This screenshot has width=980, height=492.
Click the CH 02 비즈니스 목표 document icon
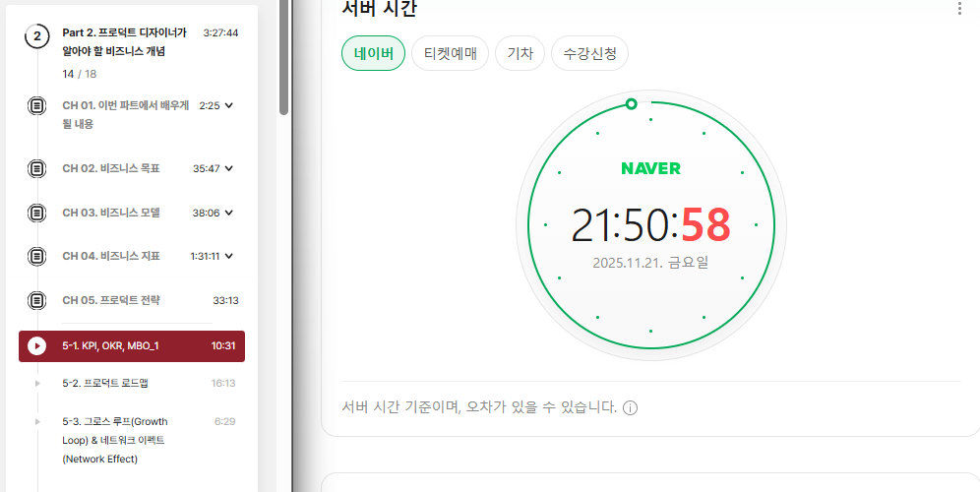point(36,168)
